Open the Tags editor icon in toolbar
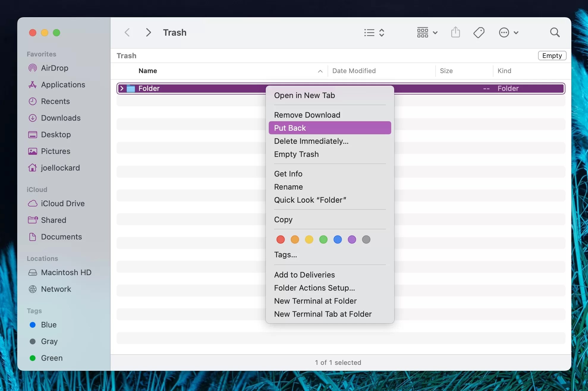The image size is (588, 391). pyautogui.click(x=479, y=32)
